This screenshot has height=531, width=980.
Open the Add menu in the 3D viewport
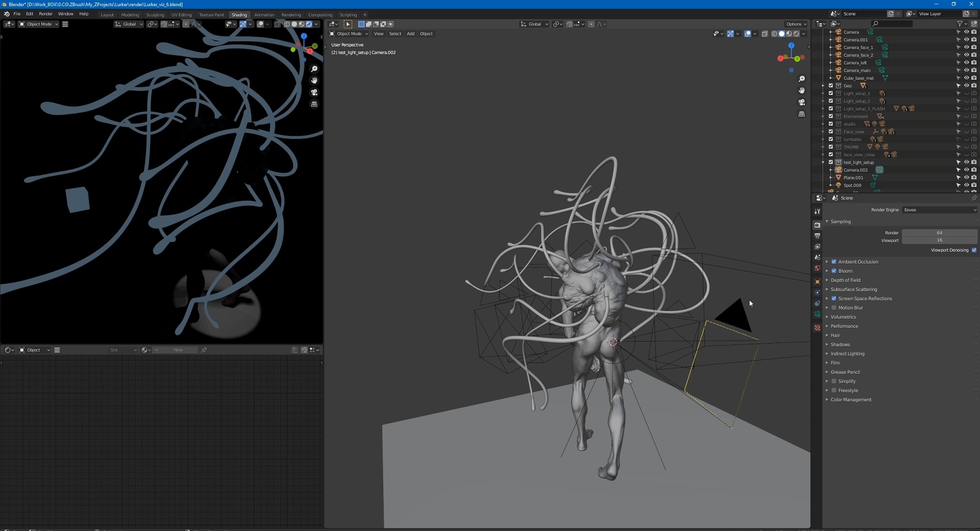(x=410, y=34)
